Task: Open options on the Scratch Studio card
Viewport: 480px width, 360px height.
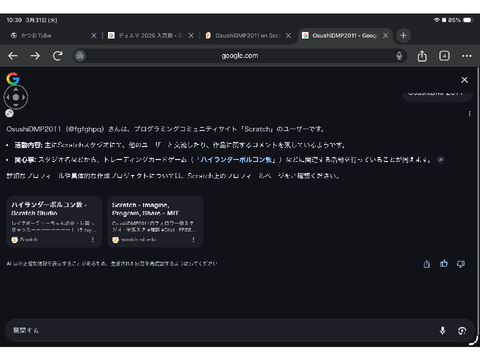Action: [93, 240]
